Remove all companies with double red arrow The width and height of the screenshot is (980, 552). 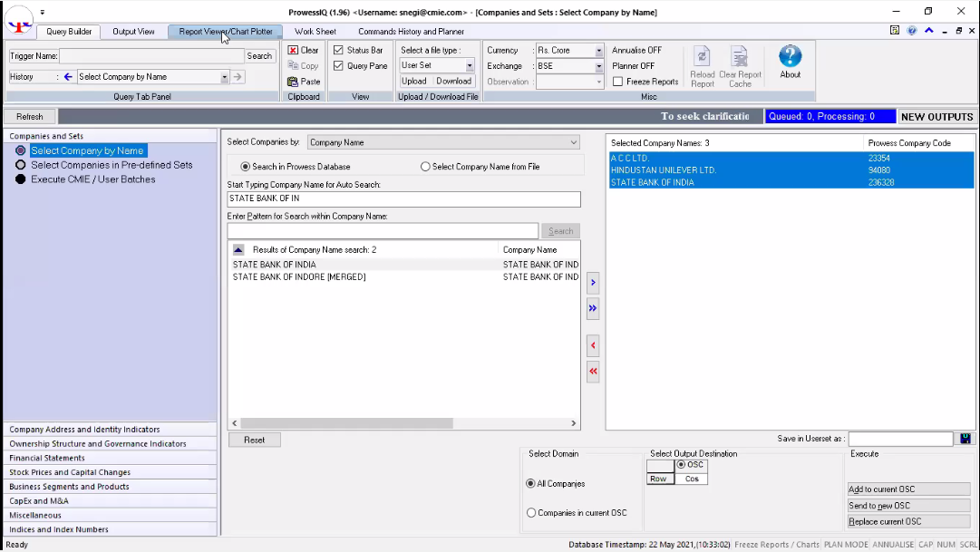coord(593,371)
